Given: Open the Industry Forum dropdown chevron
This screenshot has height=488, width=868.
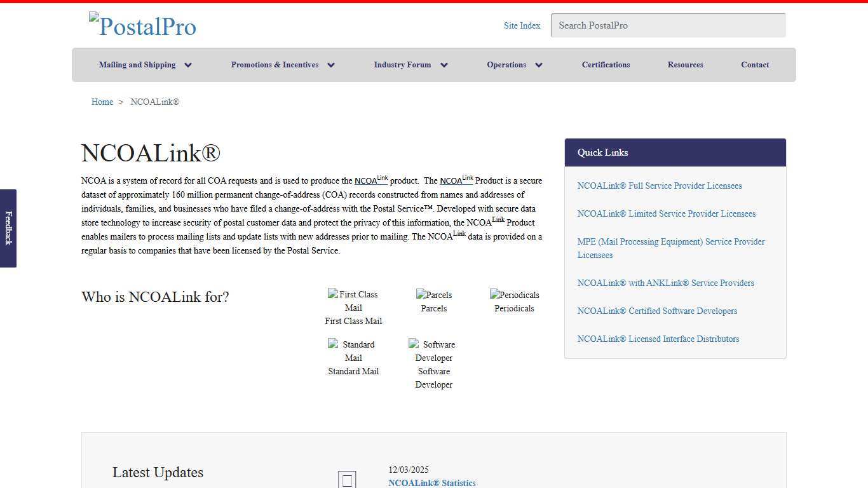Looking at the screenshot, I should 444,65.
